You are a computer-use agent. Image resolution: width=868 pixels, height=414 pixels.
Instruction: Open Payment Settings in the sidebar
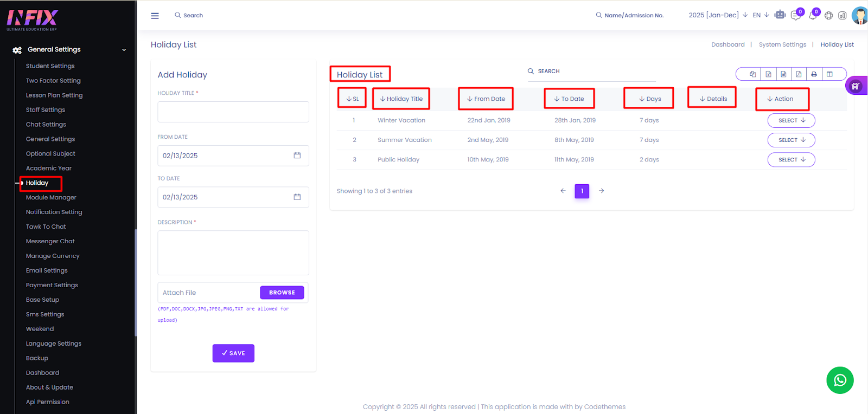pos(52,286)
